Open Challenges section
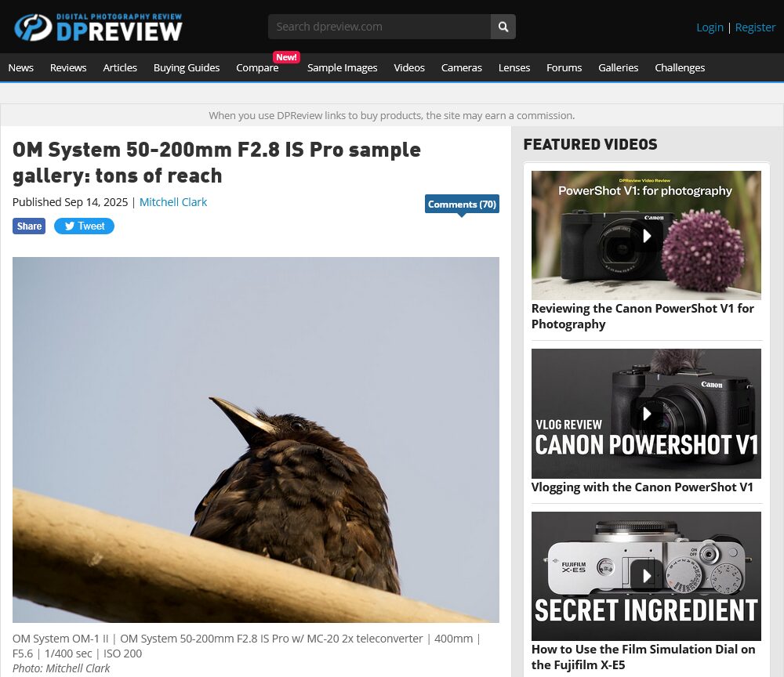 [680, 67]
